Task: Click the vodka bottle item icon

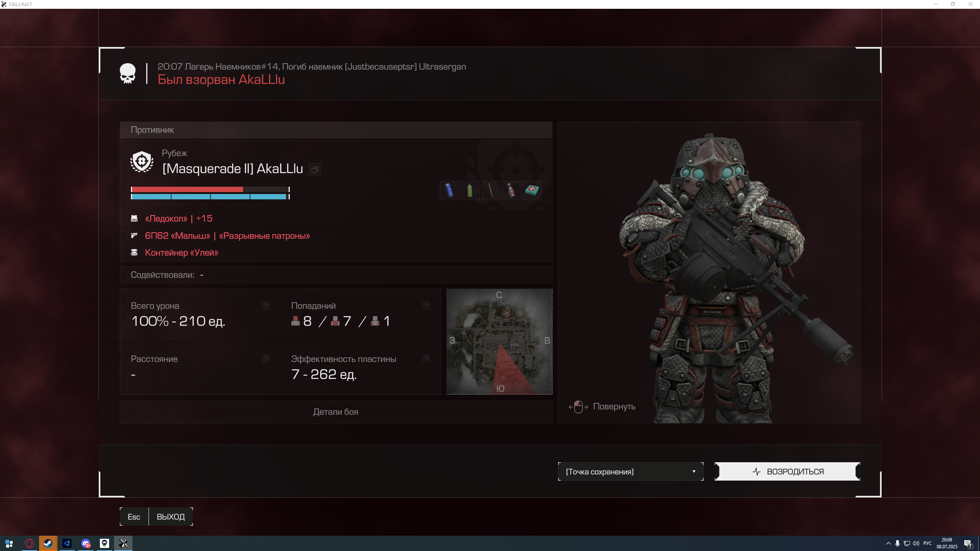Action: (x=511, y=191)
